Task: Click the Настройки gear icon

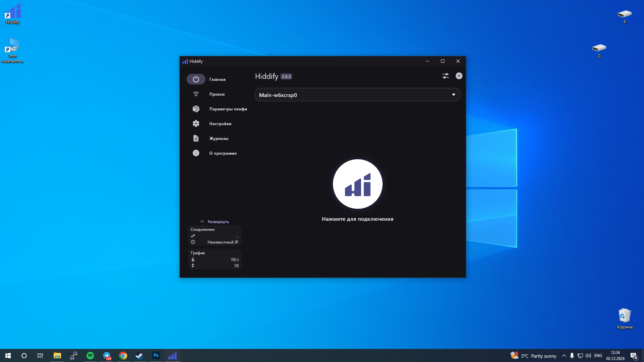Action: pyautogui.click(x=196, y=124)
